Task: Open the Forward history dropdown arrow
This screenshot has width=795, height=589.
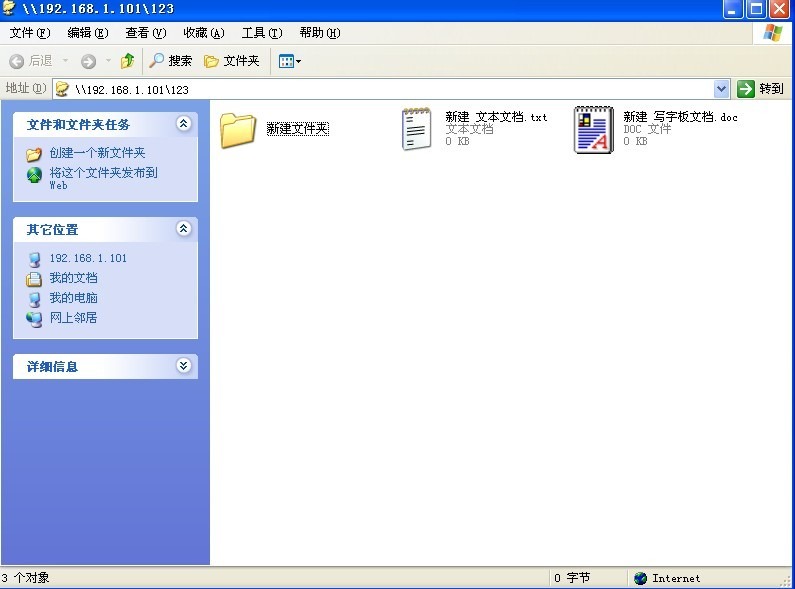Action: point(108,61)
